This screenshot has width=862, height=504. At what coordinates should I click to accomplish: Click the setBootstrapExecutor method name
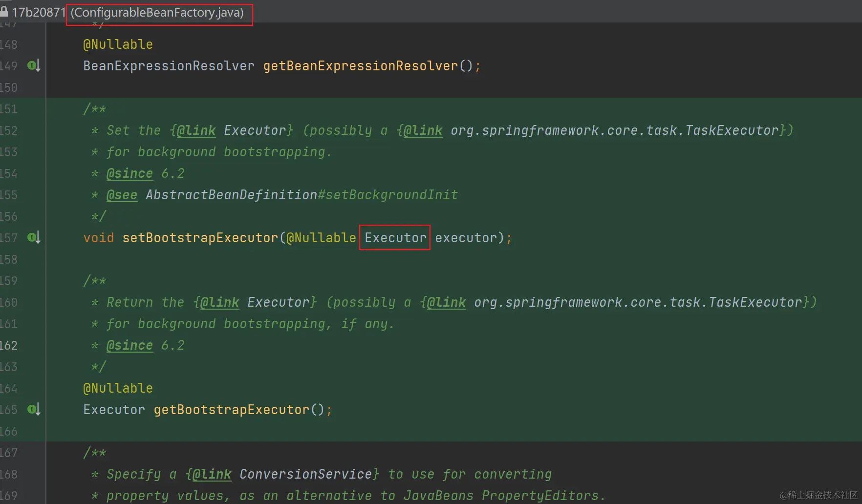[x=200, y=238]
